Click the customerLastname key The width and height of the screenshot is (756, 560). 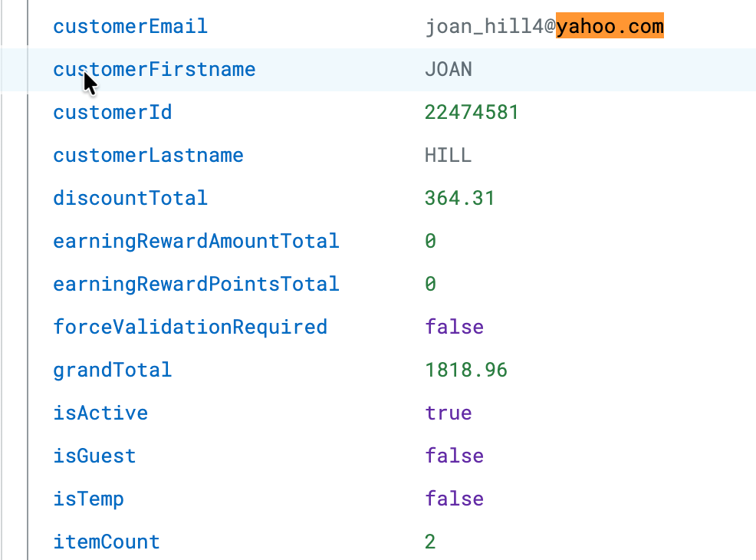148,156
